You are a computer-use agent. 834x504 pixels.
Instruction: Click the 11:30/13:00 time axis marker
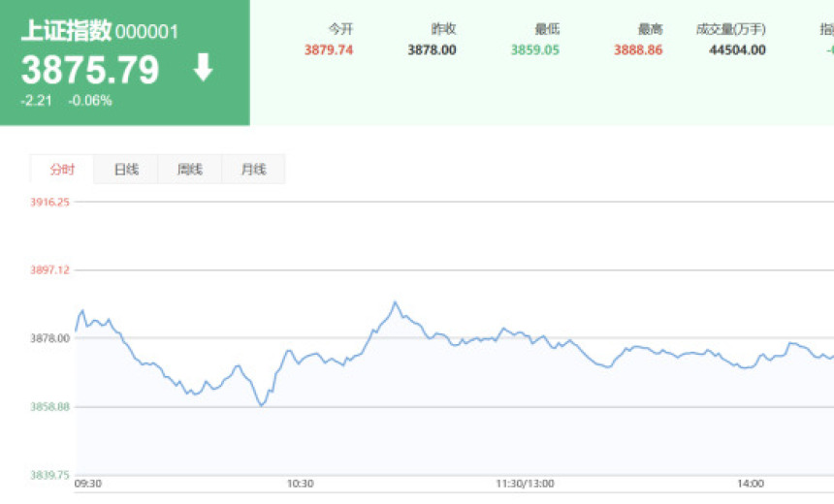pos(525,484)
